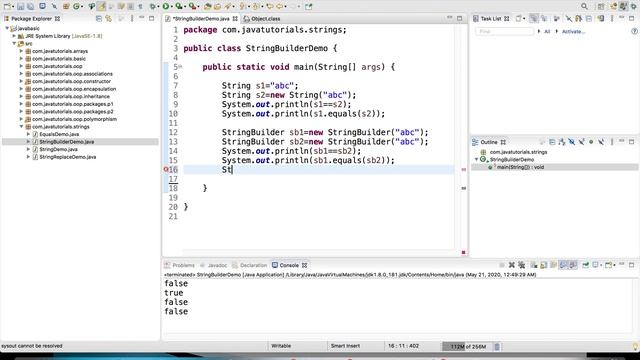Click the error mark in editor overview ruler
This screenshot has width=640, height=360.
(x=464, y=169)
